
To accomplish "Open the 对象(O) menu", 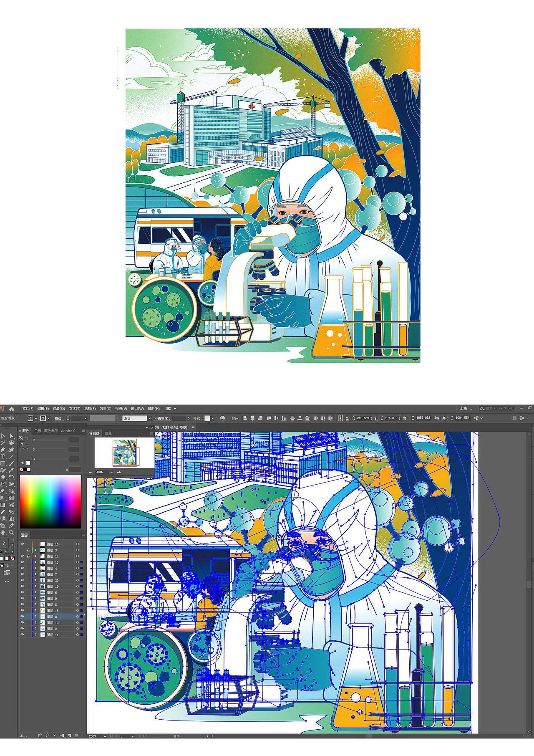I will click(59, 409).
